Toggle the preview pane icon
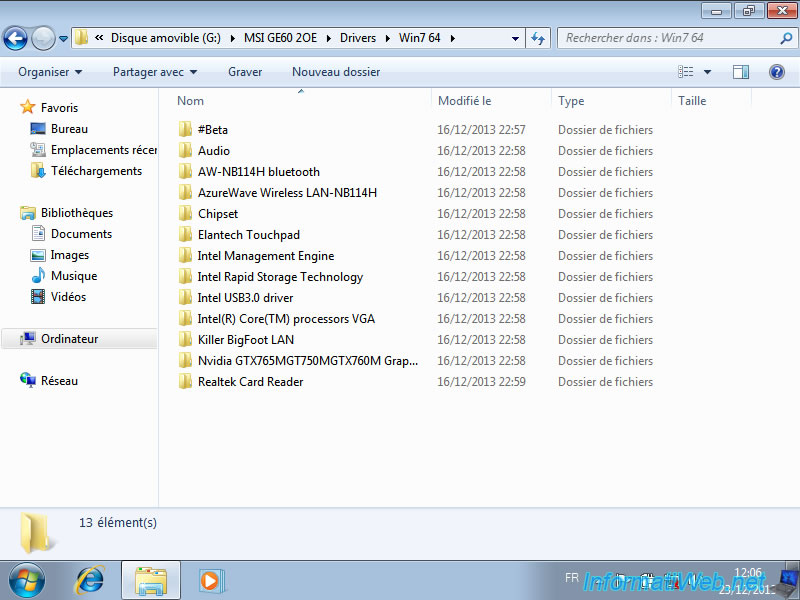The image size is (800, 600). (x=741, y=72)
